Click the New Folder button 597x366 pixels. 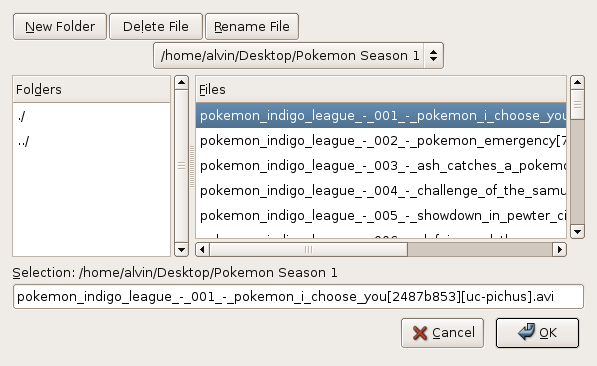tap(60, 27)
